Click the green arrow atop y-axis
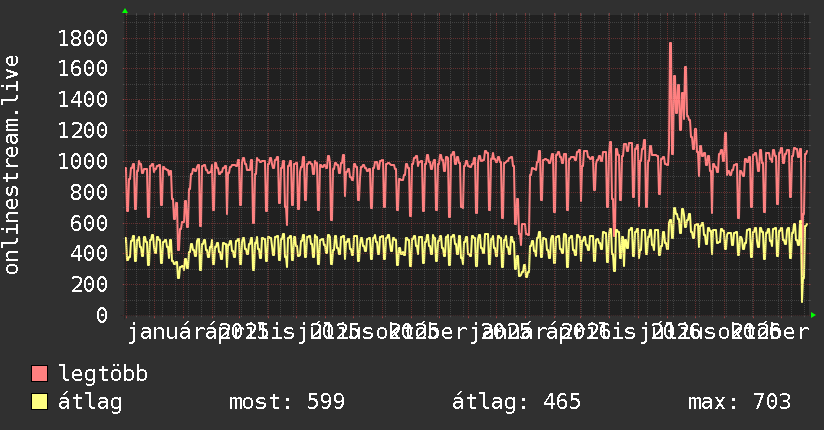 click(x=125, y=11)
